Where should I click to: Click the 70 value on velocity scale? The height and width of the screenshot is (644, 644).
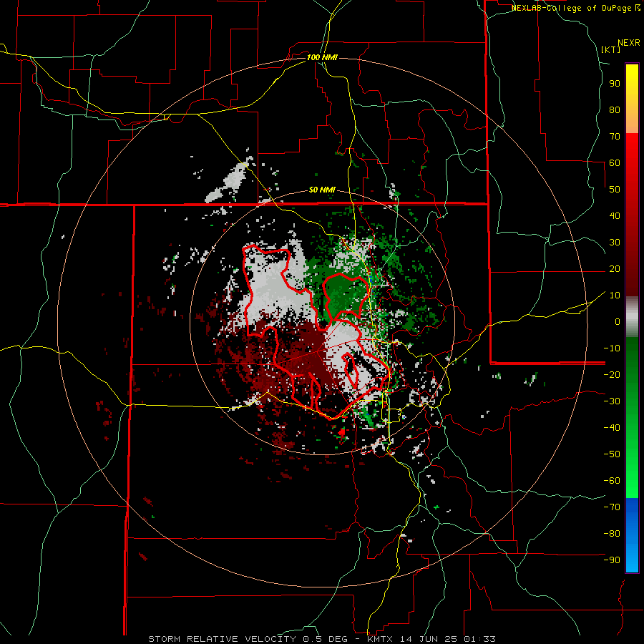[615, 137]
